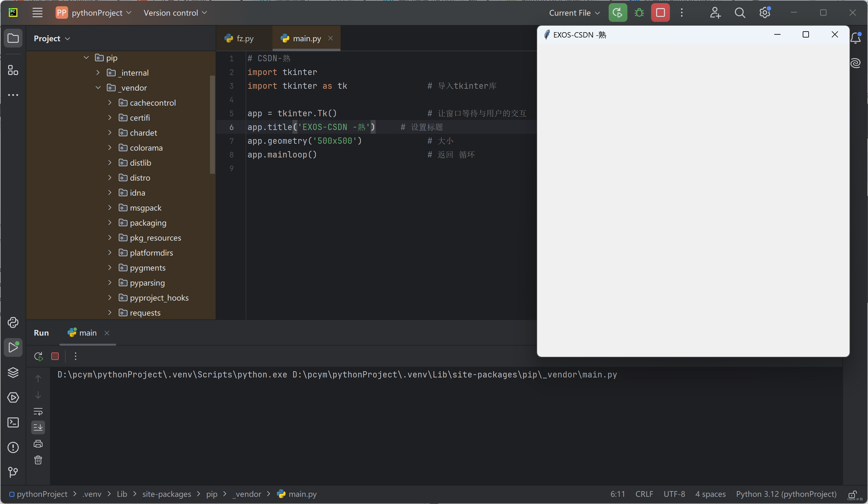The height and width of the screenshot is (504, 868).
Task: Open the main hamburger menu
Action: click(x=37, y=13)
